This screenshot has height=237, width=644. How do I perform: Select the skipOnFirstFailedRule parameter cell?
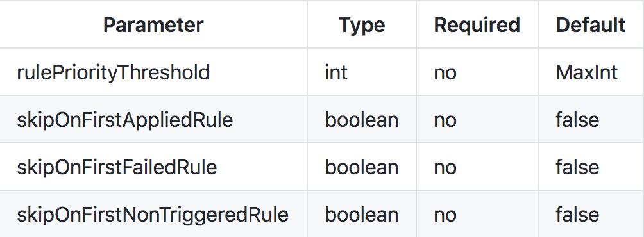click(x=117, y=167)
